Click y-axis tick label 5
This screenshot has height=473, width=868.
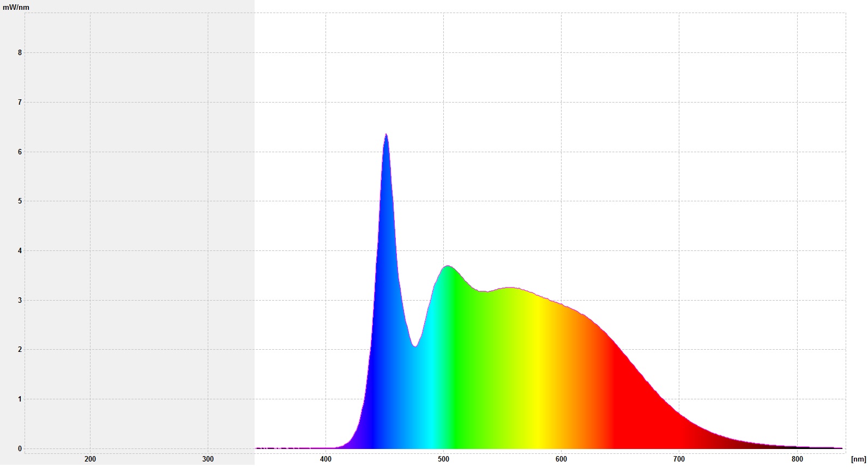pyautogui.click(x=20, y=201)
